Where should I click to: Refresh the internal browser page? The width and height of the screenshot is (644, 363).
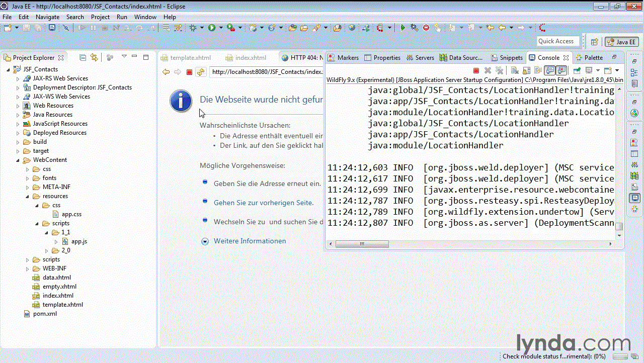[201, 72]
